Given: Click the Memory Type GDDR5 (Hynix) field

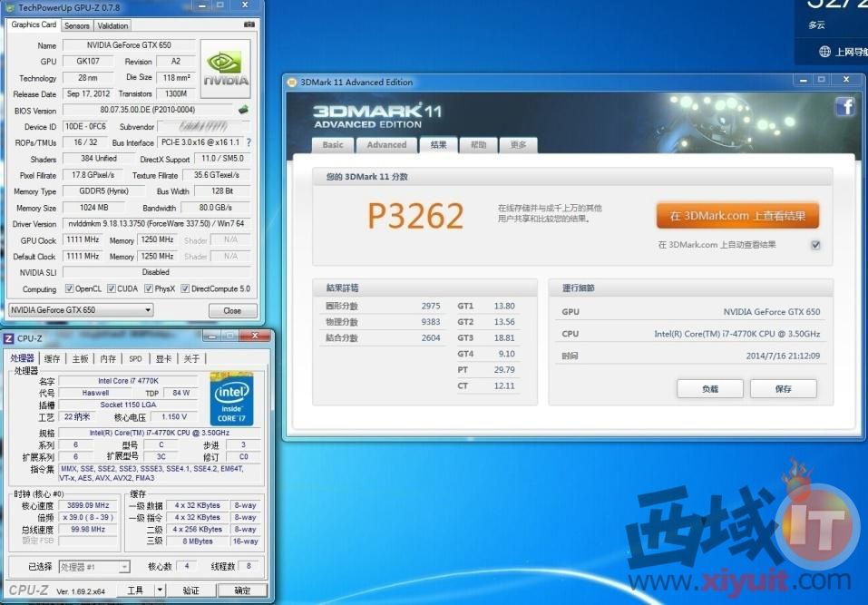Looking at the screenshot, I should click(x=104, y=191).
